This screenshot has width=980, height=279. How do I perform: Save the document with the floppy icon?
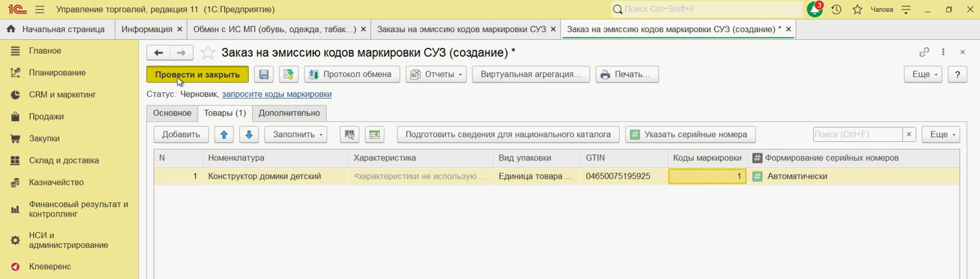pos(264,75)
